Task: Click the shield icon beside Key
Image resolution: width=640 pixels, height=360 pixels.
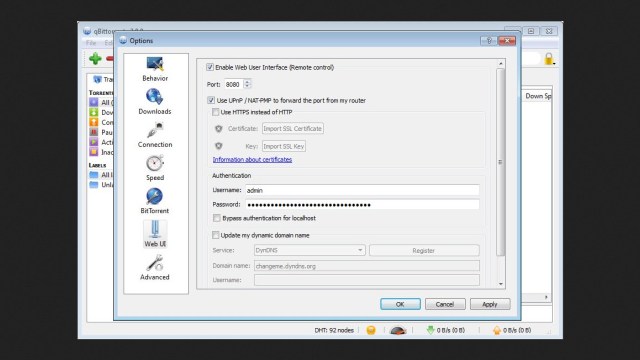Action: [x=219, y=146]
